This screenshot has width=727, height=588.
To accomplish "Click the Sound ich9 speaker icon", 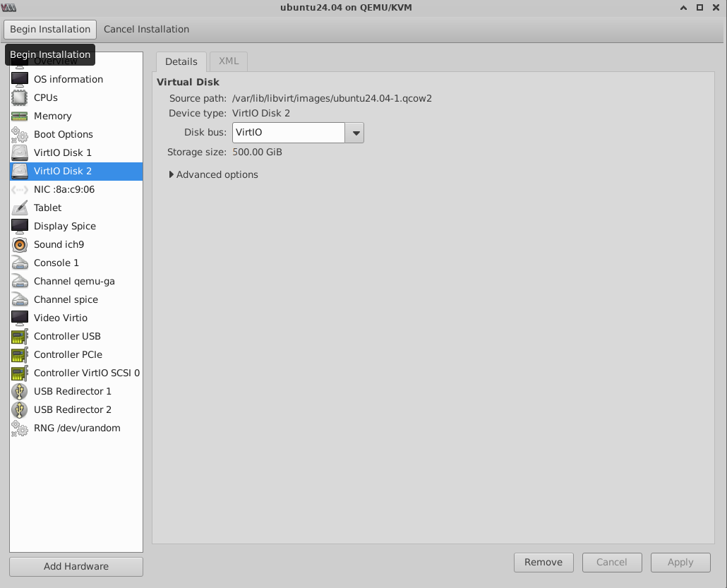I will click(x=20, y=244).
